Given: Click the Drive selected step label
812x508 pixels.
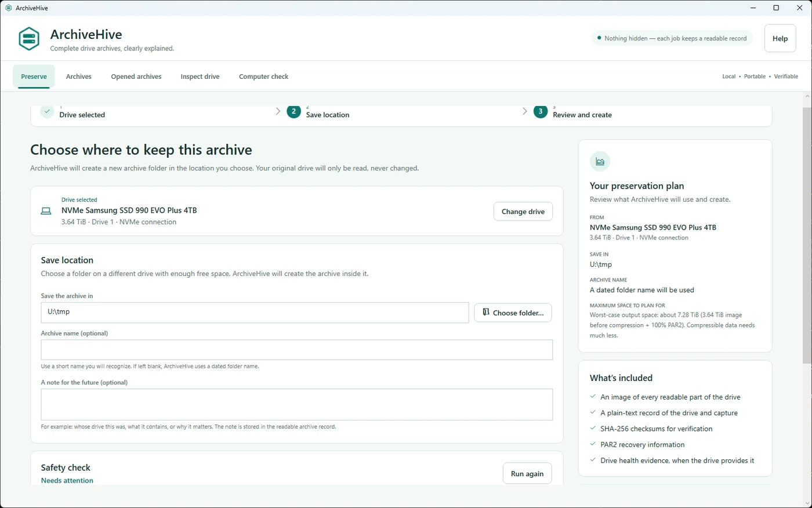Looking at the screenshot, I should point(82,115).
